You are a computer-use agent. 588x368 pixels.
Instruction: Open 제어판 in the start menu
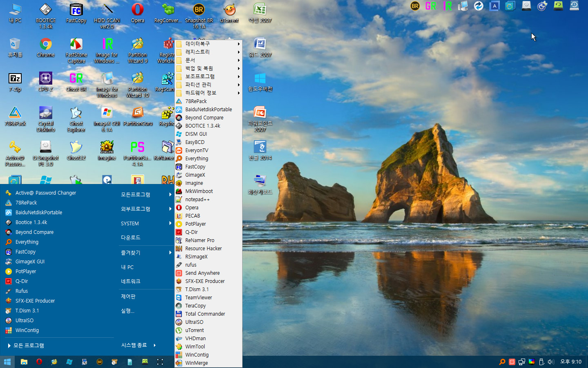click(146, 296)
